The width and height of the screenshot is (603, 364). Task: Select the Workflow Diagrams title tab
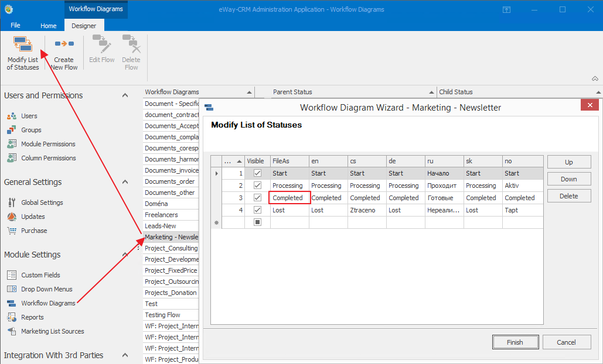(96, 9)
